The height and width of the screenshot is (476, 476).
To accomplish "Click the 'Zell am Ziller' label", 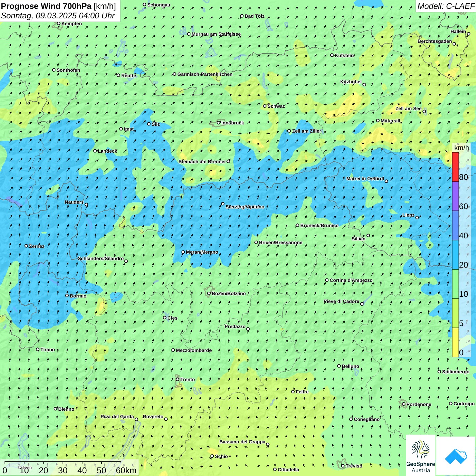I will point(306,131).
